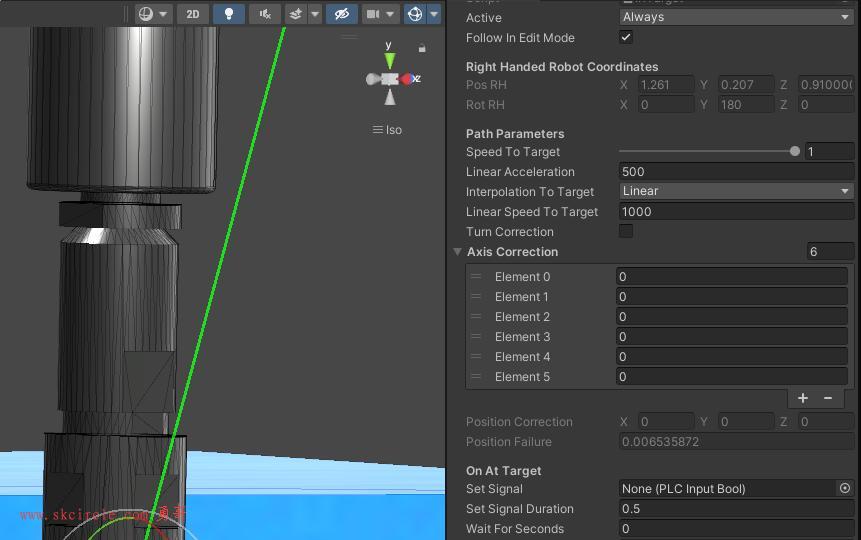Open the camera settings dropdown arrow
This screenshot has height=540, width=861.
pos(390,14)
